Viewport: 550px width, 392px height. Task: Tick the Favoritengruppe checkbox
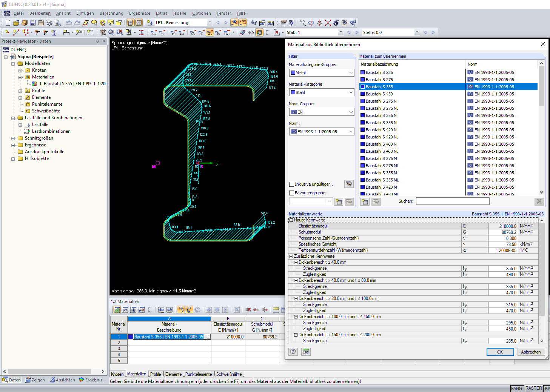(x=291, y=193)
